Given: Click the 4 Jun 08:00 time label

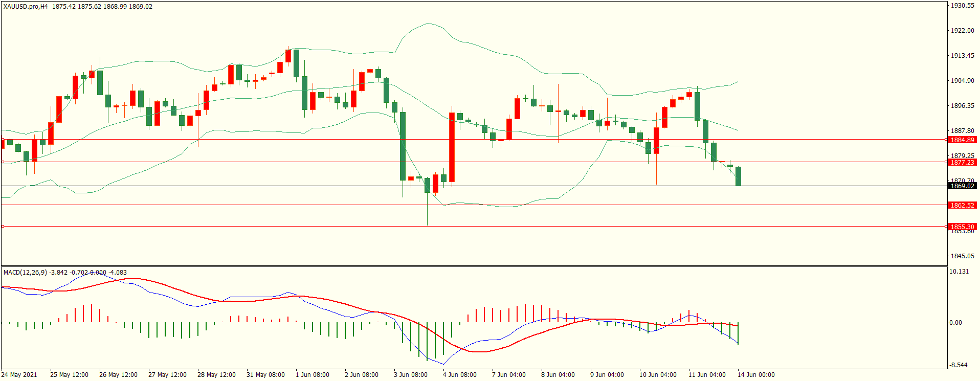Looking at the screenshot, I should tap(460, 375).
